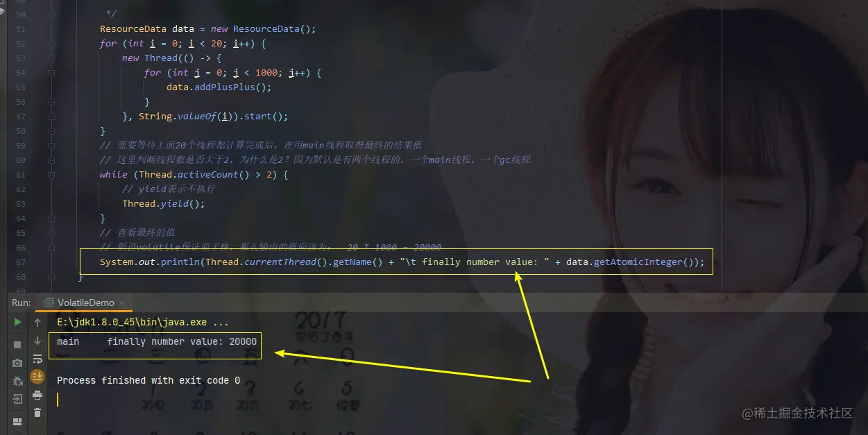
Task: Close the VolatileDemo run tab
Action: 123,303
